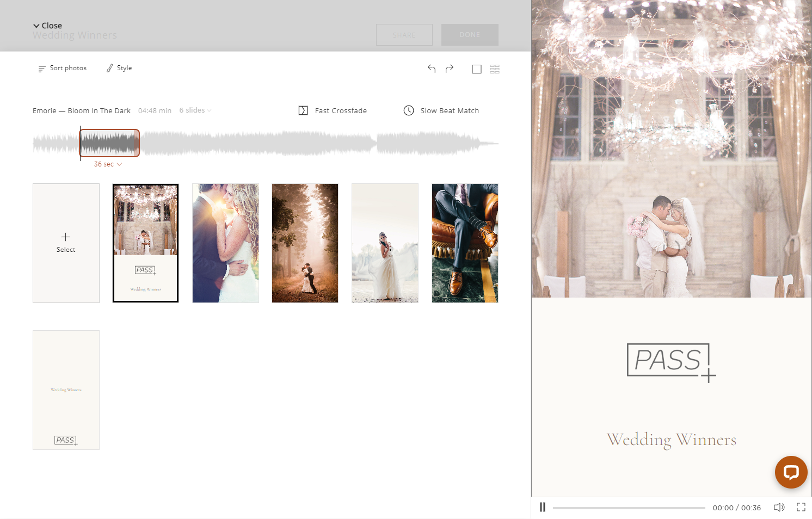Expand the 6 slides dropdown
Viewport: 812px width, 519px height.
click(195, 110)
